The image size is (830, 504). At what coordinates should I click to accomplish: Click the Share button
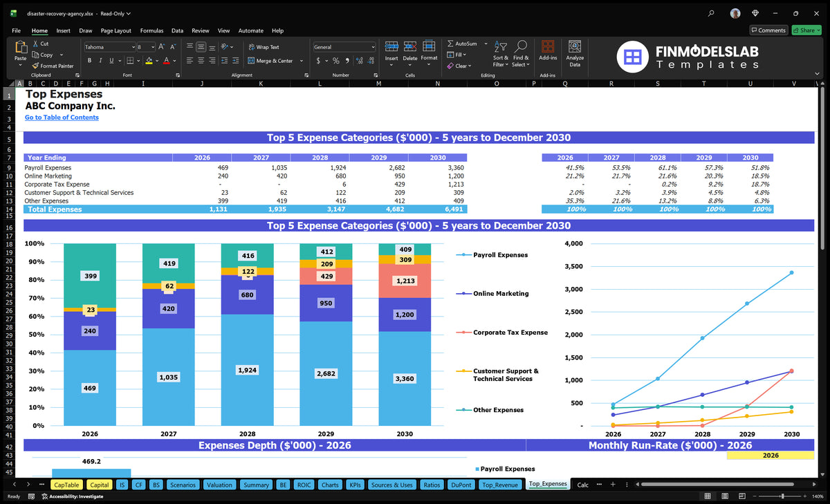tap(806, 30)
